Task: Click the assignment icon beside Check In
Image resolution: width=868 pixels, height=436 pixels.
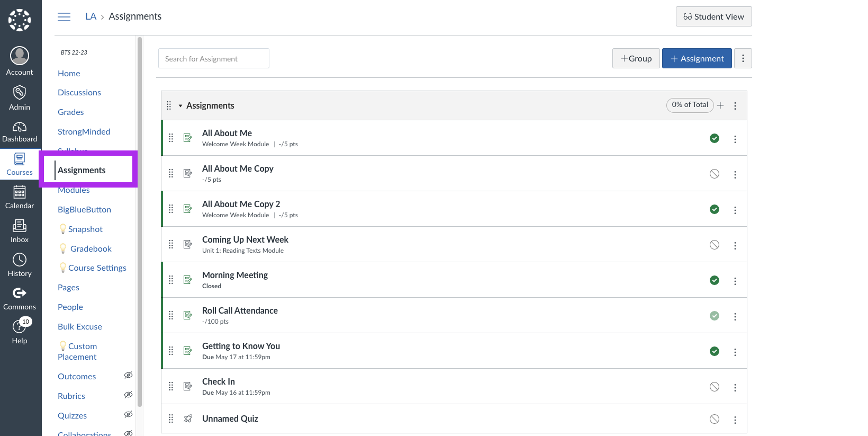Action: [188, 386]
